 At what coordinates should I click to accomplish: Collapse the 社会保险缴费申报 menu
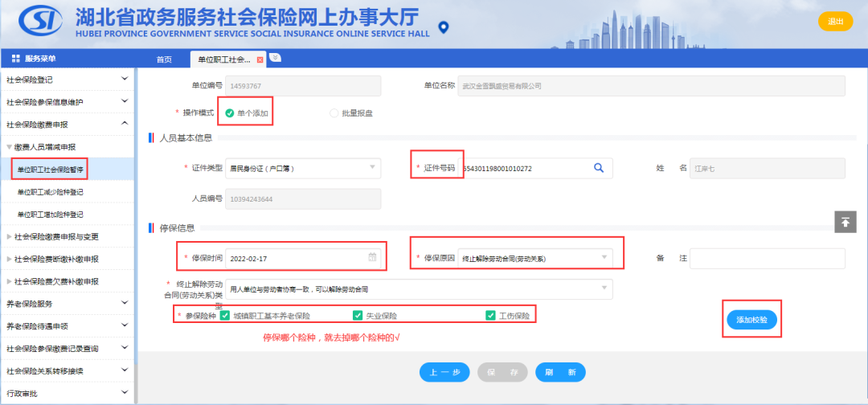[x=67, y=125]
